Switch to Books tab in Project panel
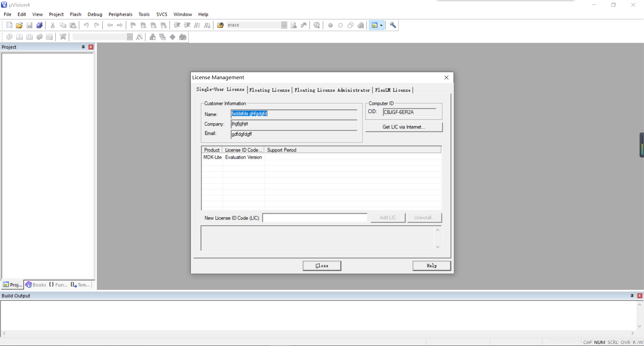 point(36,285)
